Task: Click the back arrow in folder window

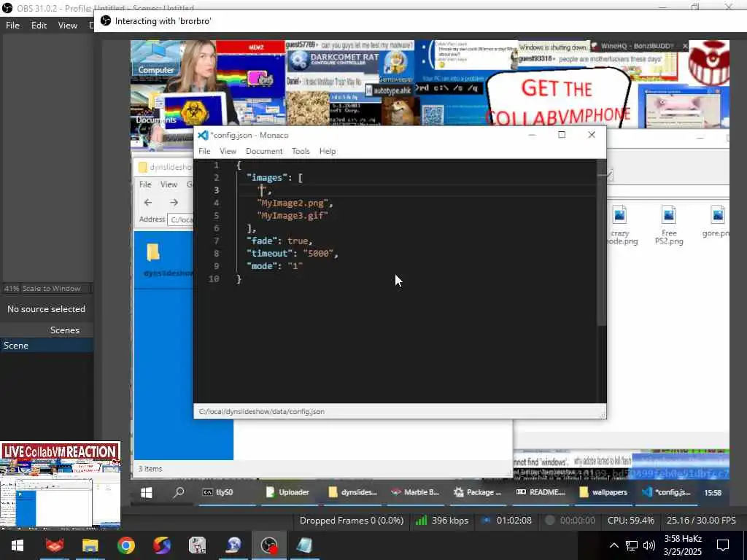Action: pyautogui.click(x=148, y=203)
